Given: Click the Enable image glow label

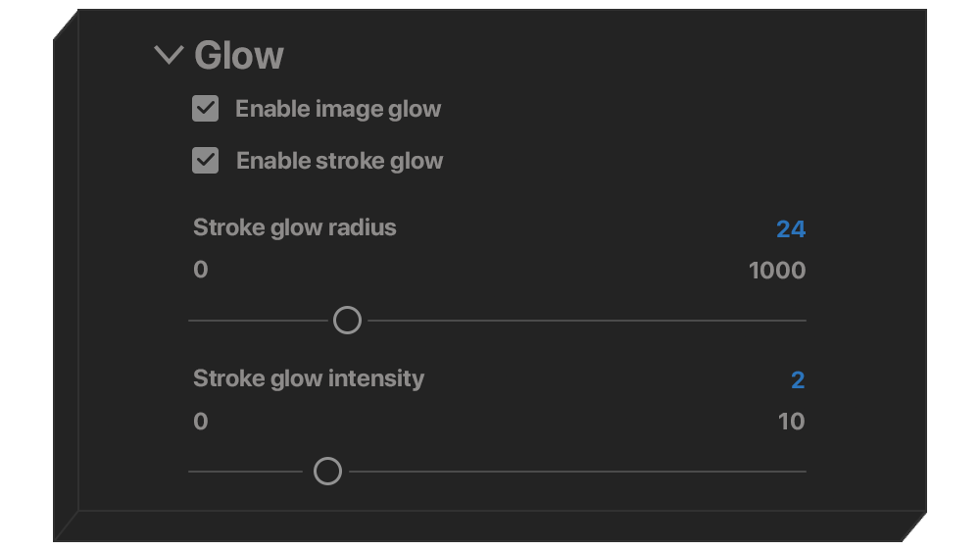Looking at the screenshot, I should pos(338,109).
